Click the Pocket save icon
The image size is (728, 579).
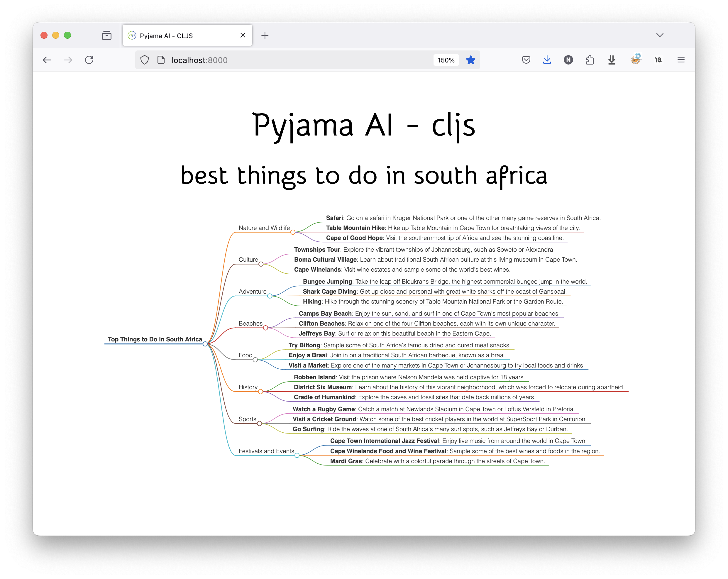point(526,60)
